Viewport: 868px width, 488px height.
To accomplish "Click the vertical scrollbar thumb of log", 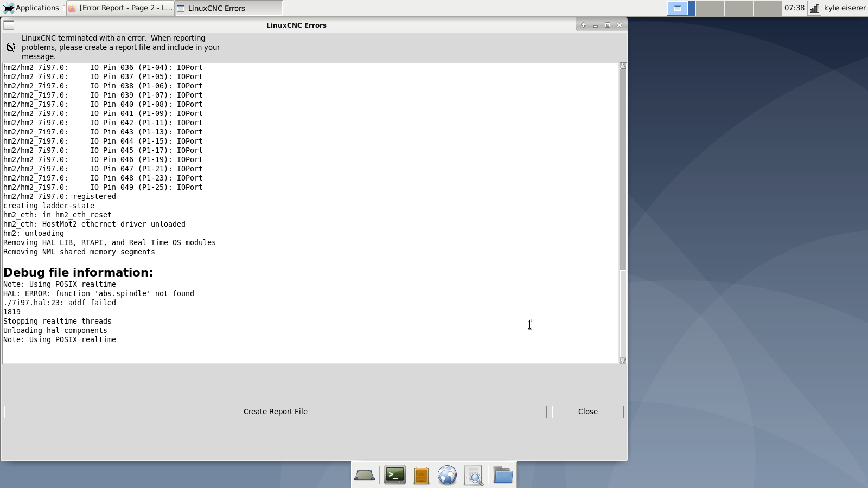I will [623, 313].
